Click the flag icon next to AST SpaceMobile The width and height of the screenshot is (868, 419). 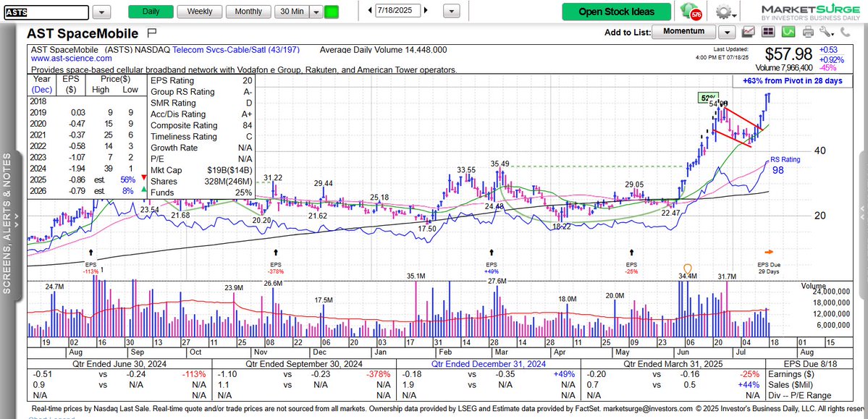click(x=152, y=33)
